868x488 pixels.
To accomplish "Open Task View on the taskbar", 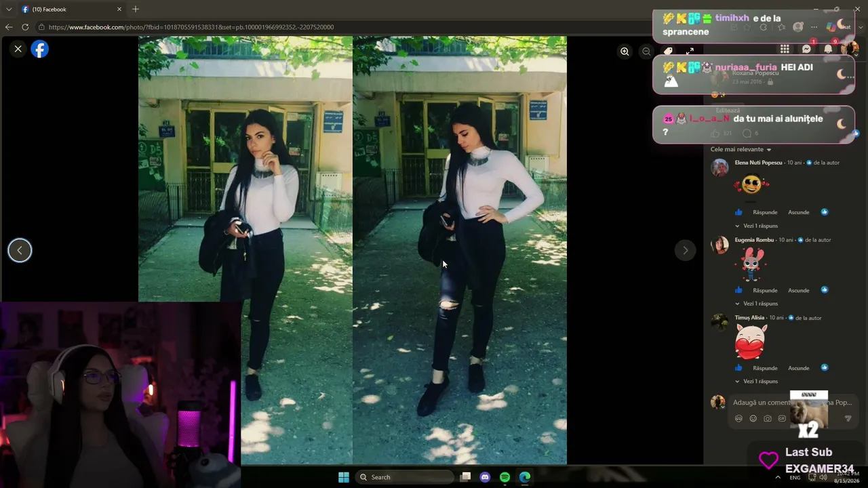I will point(465,477).
